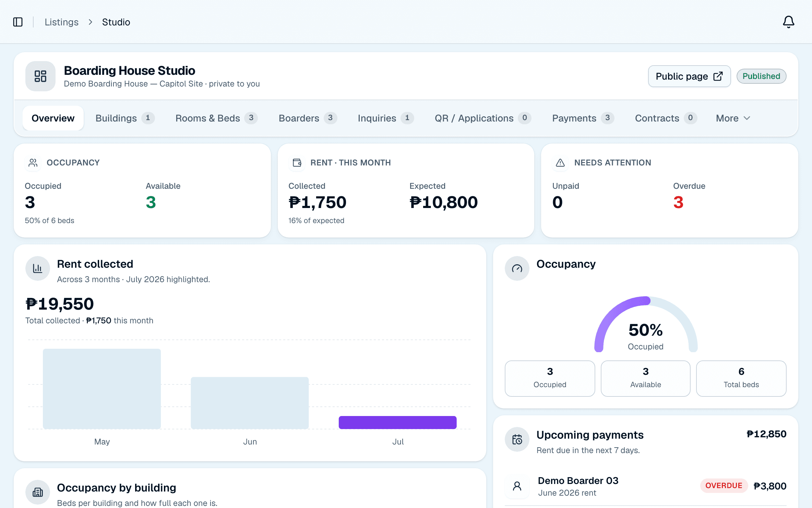Click the ₱12,850 upcoming payments total
The width and height of the screenshot is (812, 508).
pos(766,434)
